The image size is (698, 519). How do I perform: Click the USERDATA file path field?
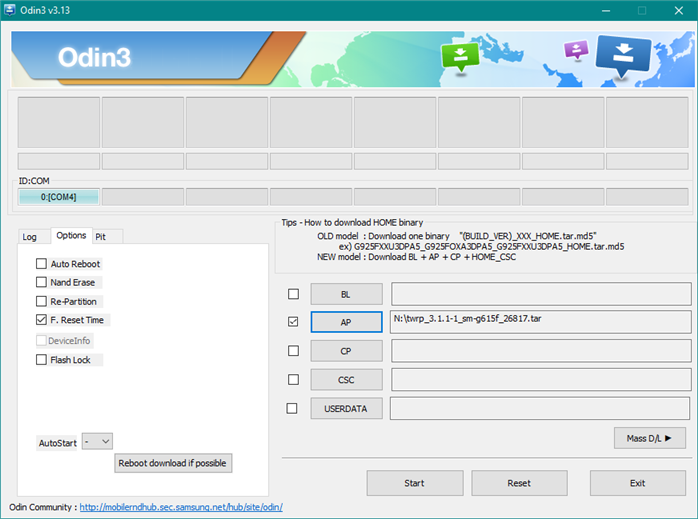(540, 409)
